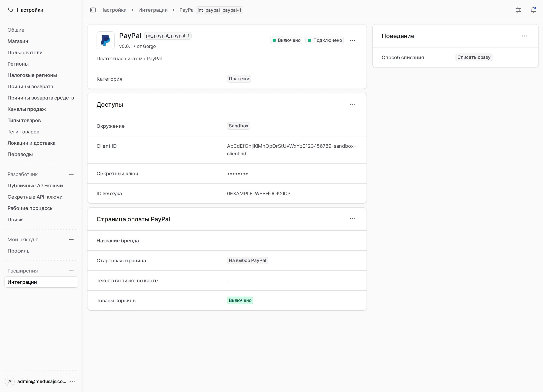Viewport: 543px width, 392px height.
Task: Click the Платежи category badge
Action: click(239, 79)
